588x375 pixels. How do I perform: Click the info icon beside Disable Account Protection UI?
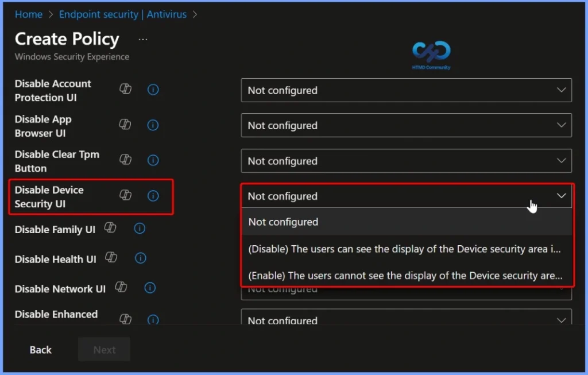(153, 90)
